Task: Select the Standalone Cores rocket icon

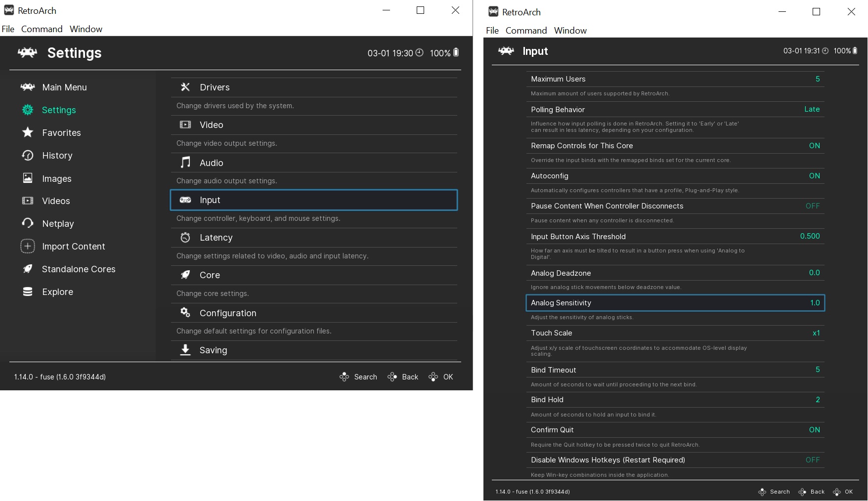Action: click(x=28, y=269)
